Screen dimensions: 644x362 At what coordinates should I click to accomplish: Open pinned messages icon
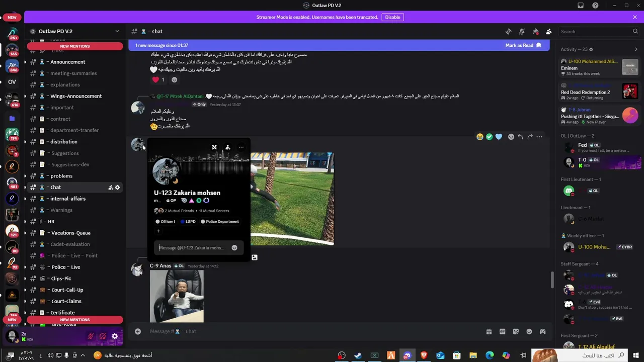(x=535, y=31)
